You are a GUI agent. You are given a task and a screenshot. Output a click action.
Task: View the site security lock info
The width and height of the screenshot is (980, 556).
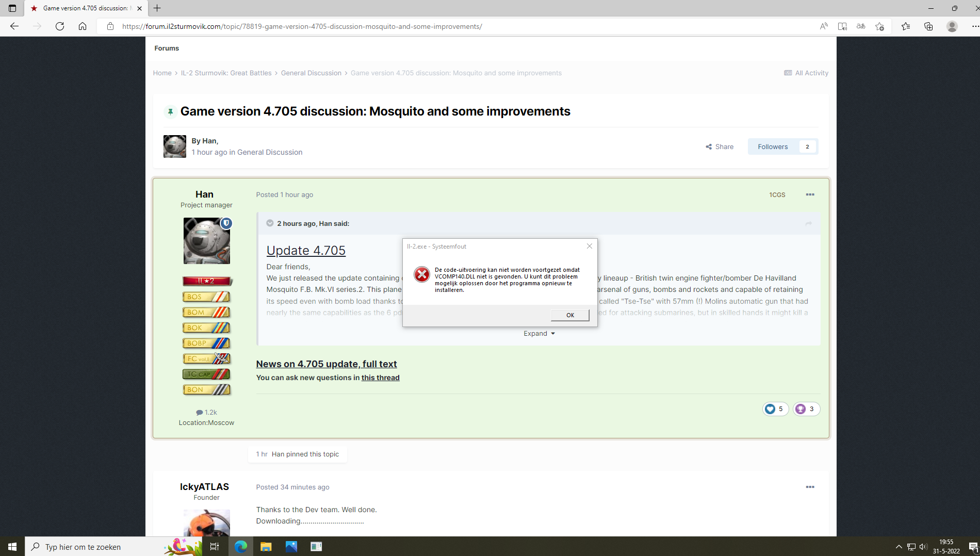110,26
